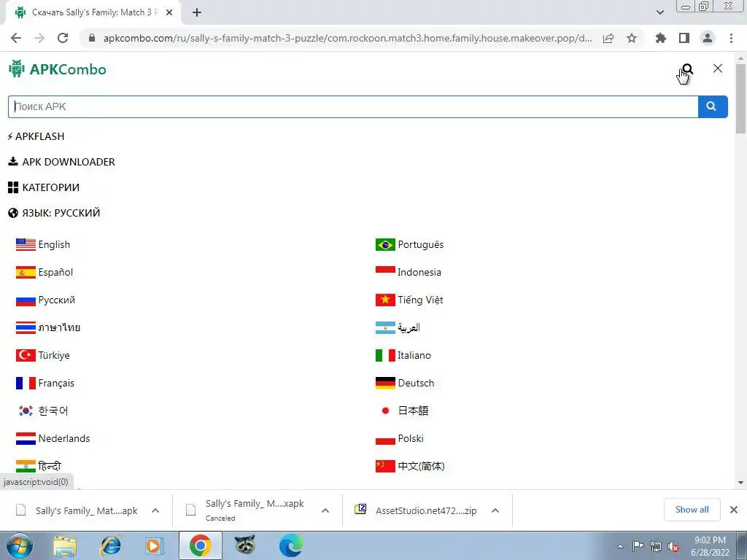Show all downloads

tap(692, 510)
